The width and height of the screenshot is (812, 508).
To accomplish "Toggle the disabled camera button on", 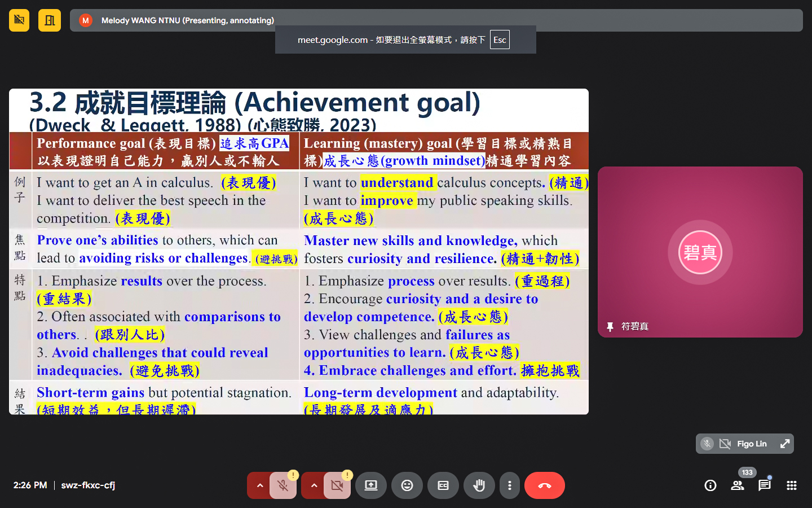I will (x=337, y=485).
